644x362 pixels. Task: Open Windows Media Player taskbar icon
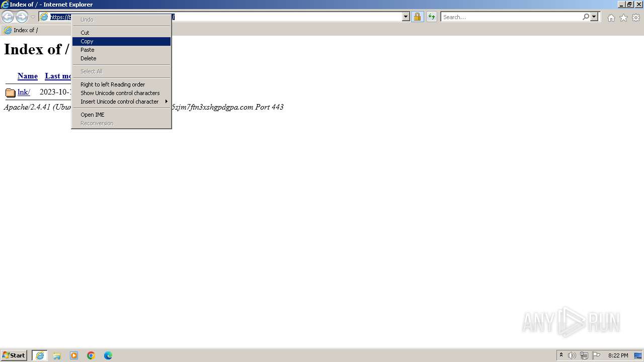(x=74, y=355)
